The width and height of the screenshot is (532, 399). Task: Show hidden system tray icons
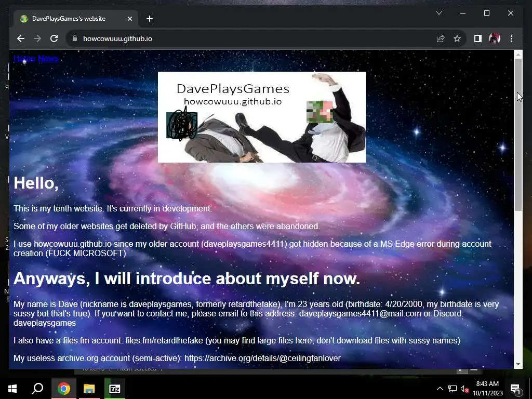point(440,389)
